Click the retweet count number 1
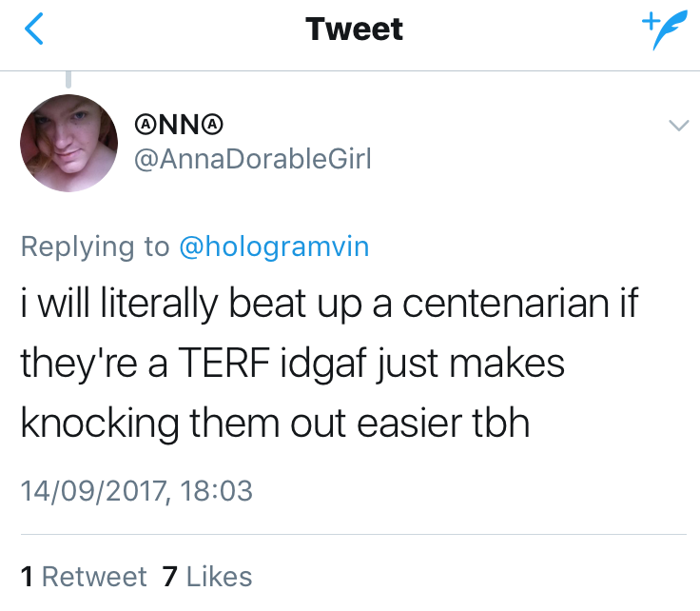Viewport: 700px width, 611px height. pos(27,577)
